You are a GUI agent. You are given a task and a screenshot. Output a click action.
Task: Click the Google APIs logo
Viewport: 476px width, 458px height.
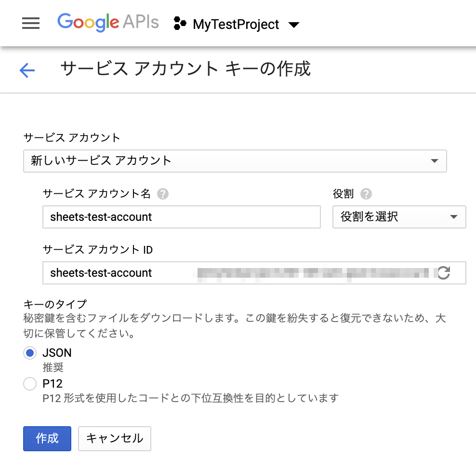click(107, 22)
